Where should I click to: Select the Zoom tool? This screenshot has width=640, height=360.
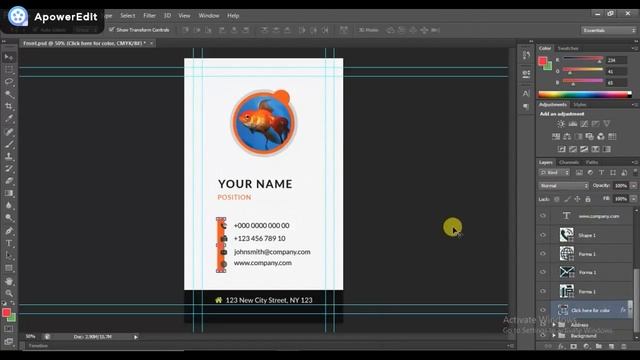tap(9, 293)
